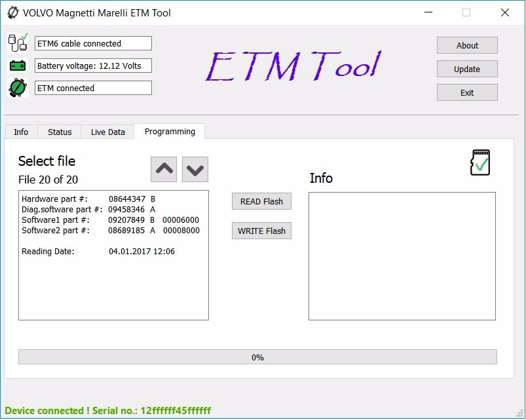Image resolution: width=526 pixels, height=420 pixels.
Task: Click the USB cable connection icon
Action: pos(16,41)
